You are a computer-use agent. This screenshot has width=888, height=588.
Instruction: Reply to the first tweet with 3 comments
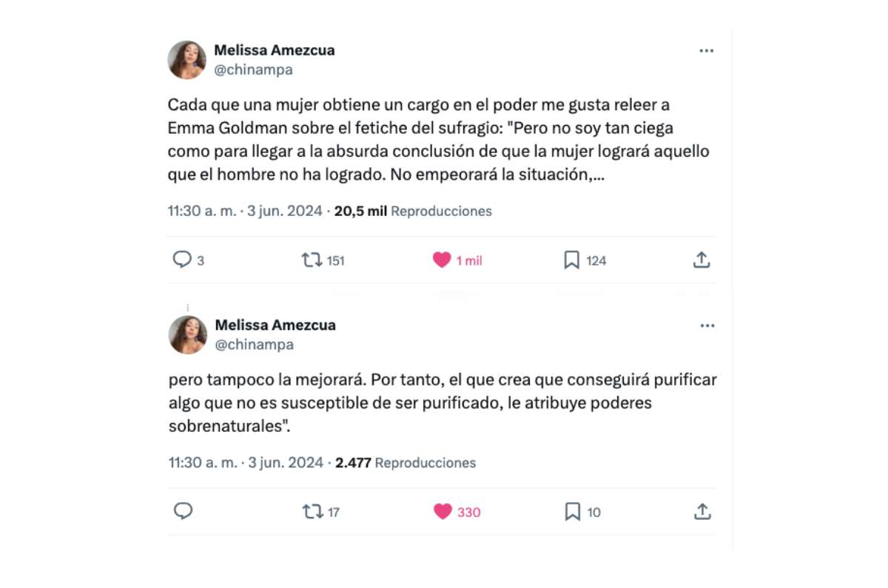tap(182, 260)
